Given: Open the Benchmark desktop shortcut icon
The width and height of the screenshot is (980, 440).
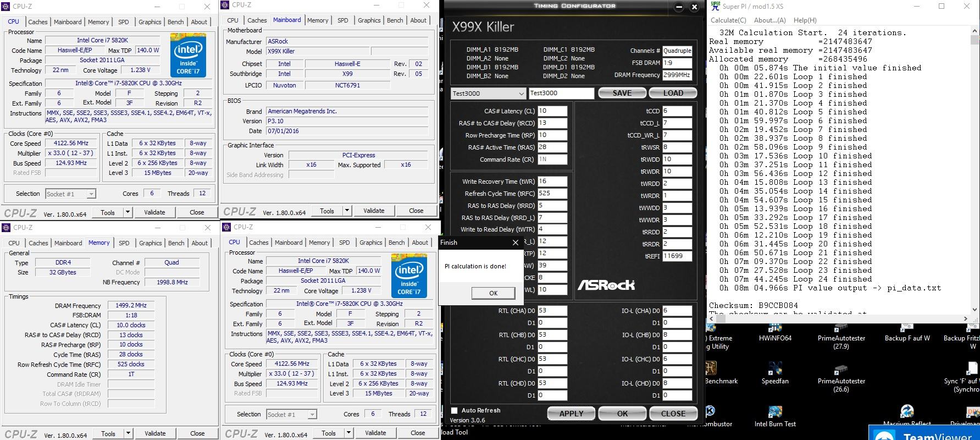Looking at the screenshot, I should coord(711,368).
